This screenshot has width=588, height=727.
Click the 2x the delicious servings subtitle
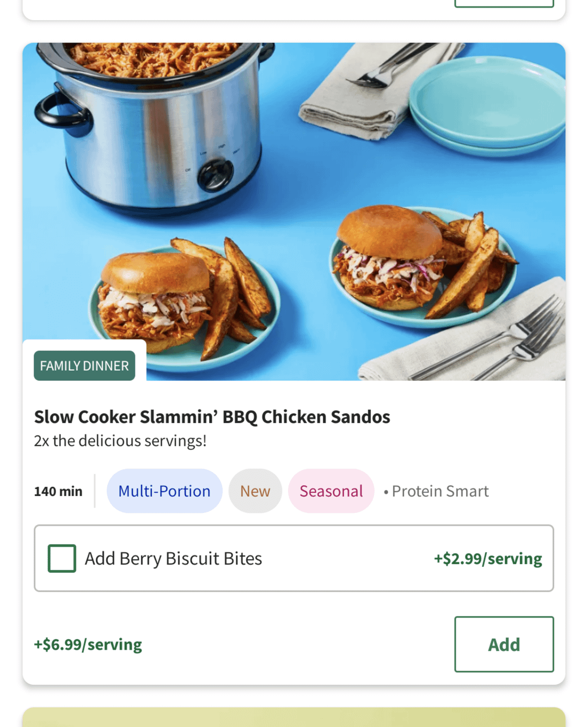[120, 441]
